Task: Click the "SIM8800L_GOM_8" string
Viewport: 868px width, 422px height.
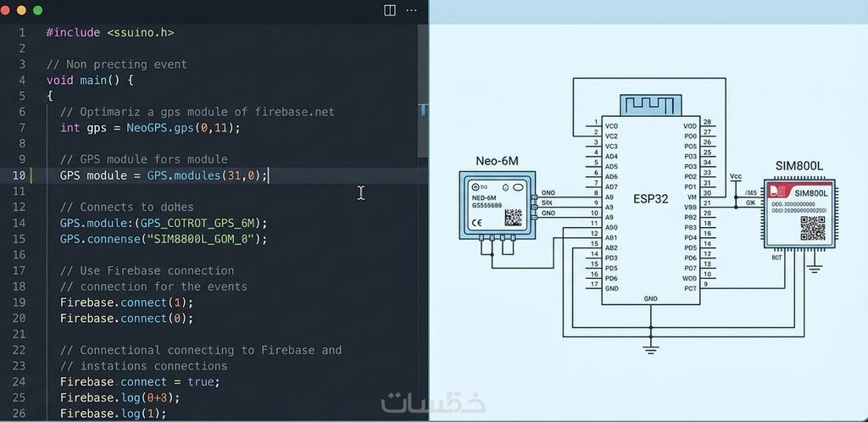Action: click(208, 239)
